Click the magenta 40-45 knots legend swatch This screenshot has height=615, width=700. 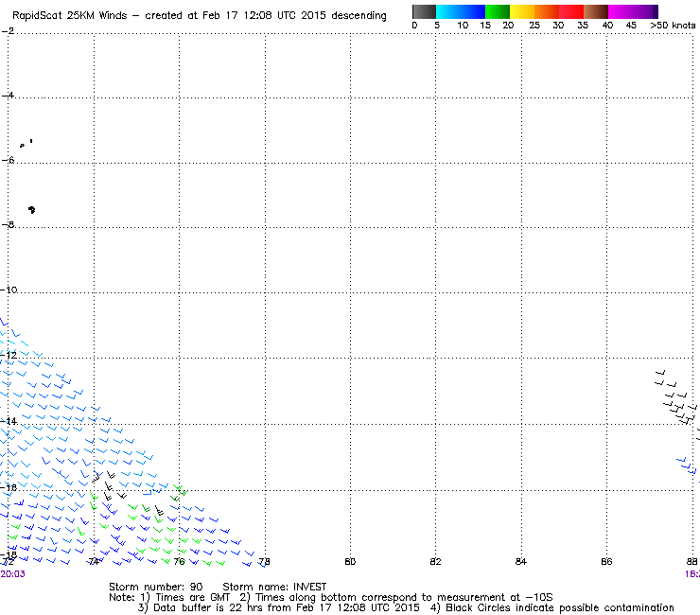tap(621, 11)
